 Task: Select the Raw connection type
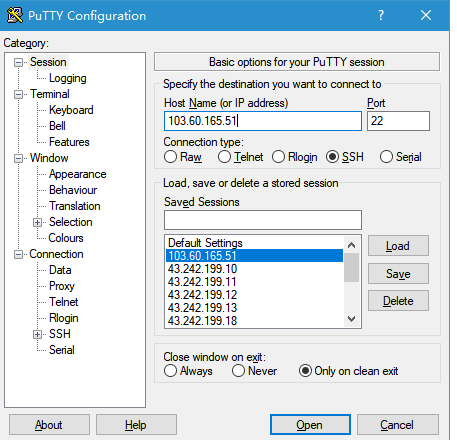tap(170, 157)
